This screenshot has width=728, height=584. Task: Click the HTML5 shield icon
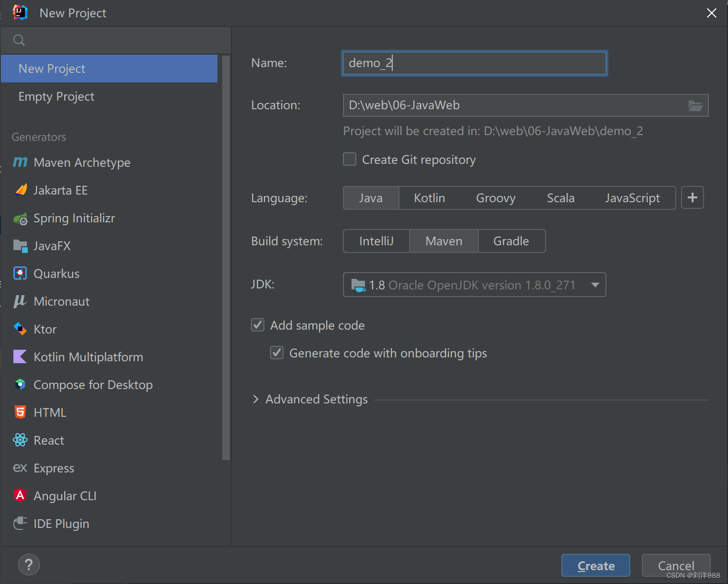(20, 412)
